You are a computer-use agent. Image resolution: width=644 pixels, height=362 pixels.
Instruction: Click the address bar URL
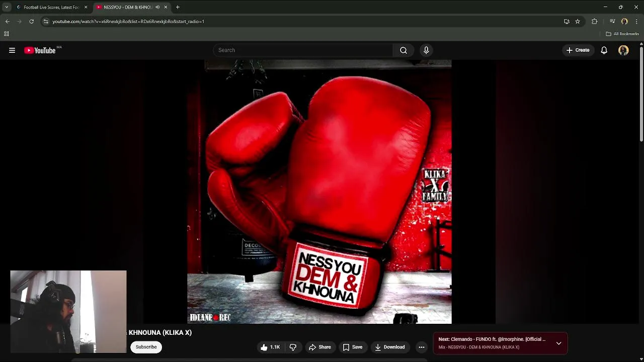[128, 22]
